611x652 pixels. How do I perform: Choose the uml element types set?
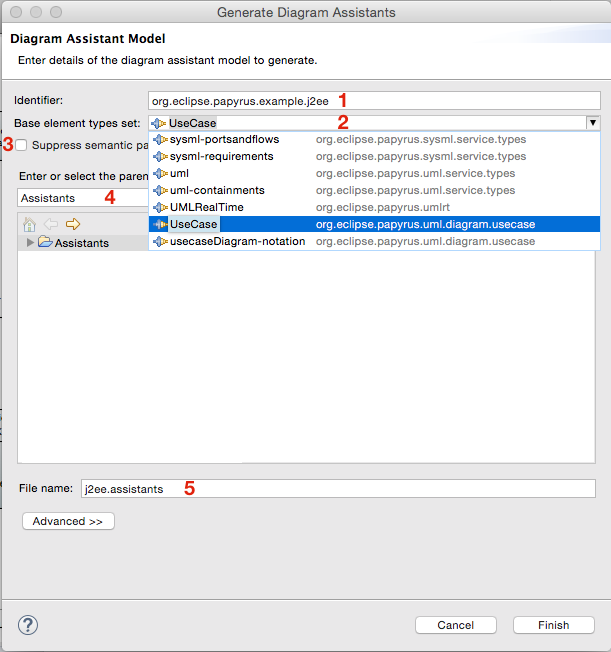[x=374, y=173]
